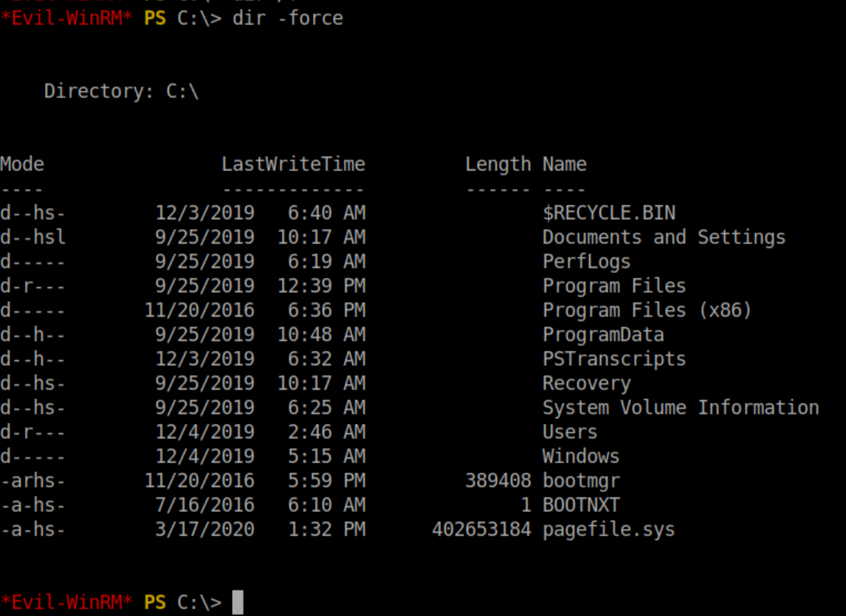Viewport: 846px width, 616px height.
Task: Select the BOOTNXT file name
Action: pos(581,505)
